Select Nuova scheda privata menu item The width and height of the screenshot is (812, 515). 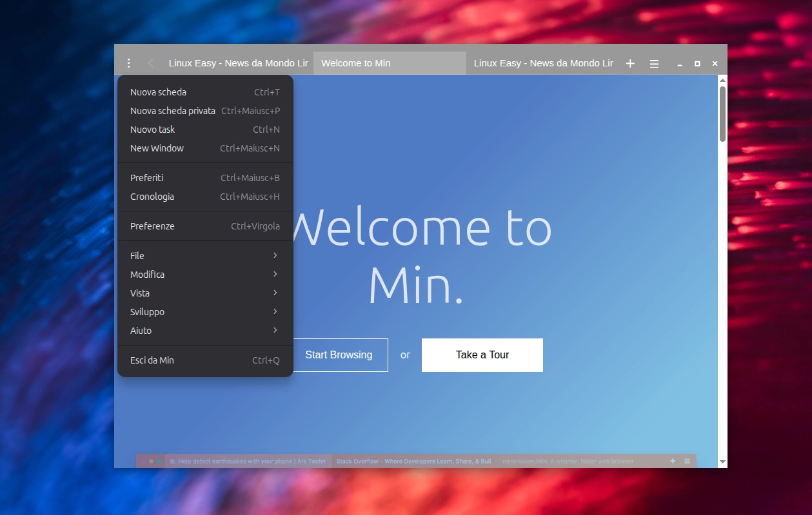[173, 110]
